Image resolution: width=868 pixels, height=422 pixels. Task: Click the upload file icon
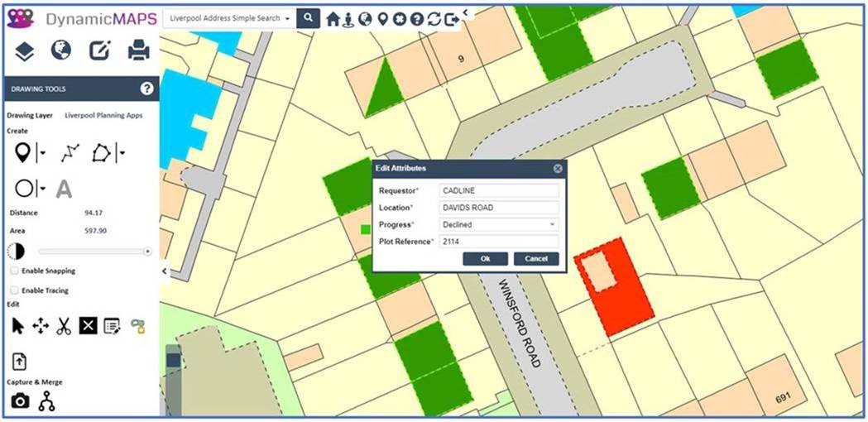(x=19, y=362)
